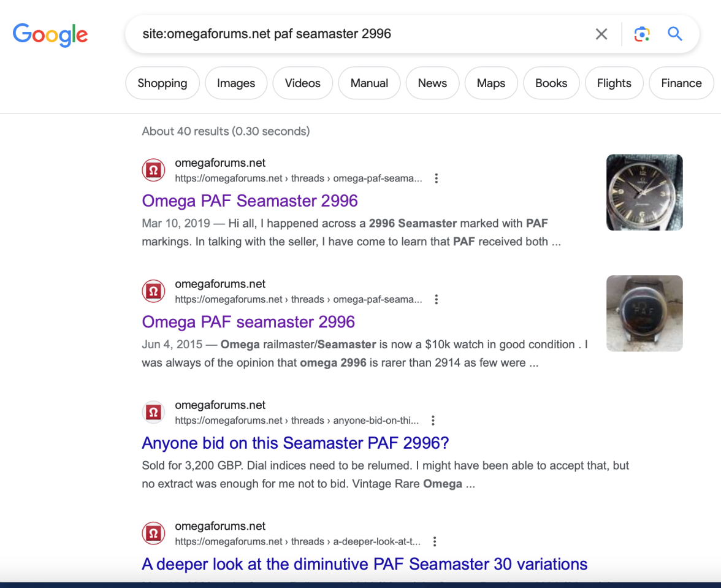
Task: Click the omegaforums.net favicon beside 'Anyone bid' result
Action: (x=153, y=412)
